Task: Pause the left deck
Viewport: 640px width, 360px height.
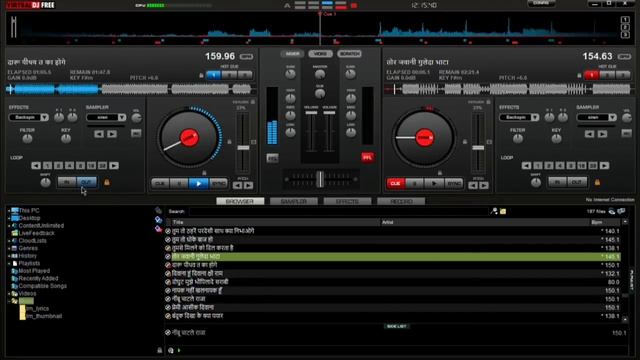Action: pyautogui.click(x=179, y=184)
